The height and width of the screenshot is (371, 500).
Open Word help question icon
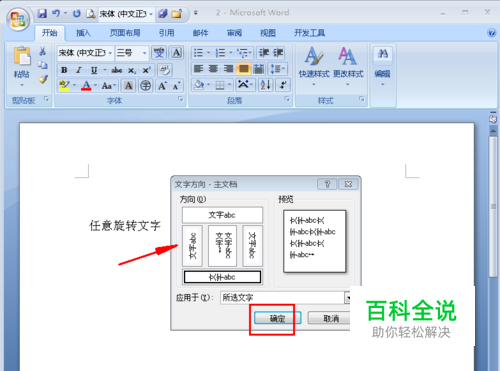(491, 33)
